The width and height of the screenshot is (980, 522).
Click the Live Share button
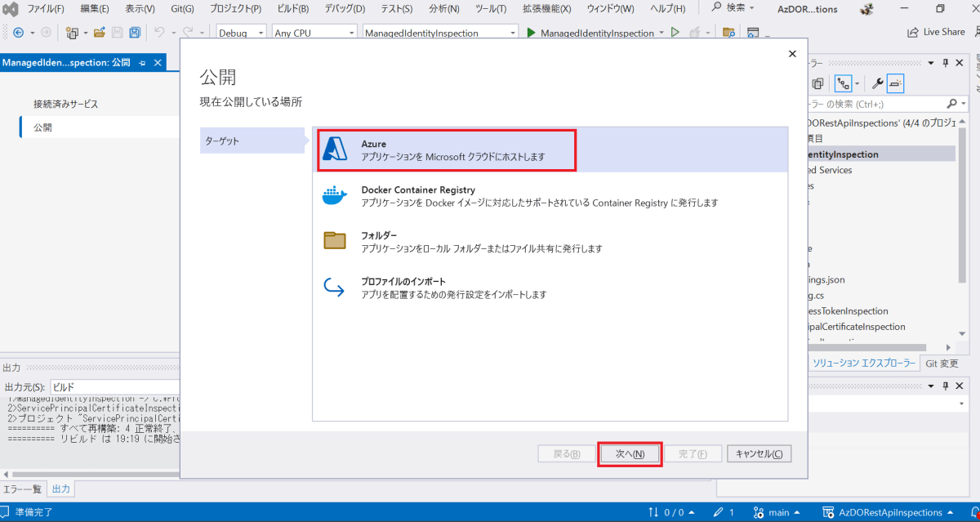point(936,33)
